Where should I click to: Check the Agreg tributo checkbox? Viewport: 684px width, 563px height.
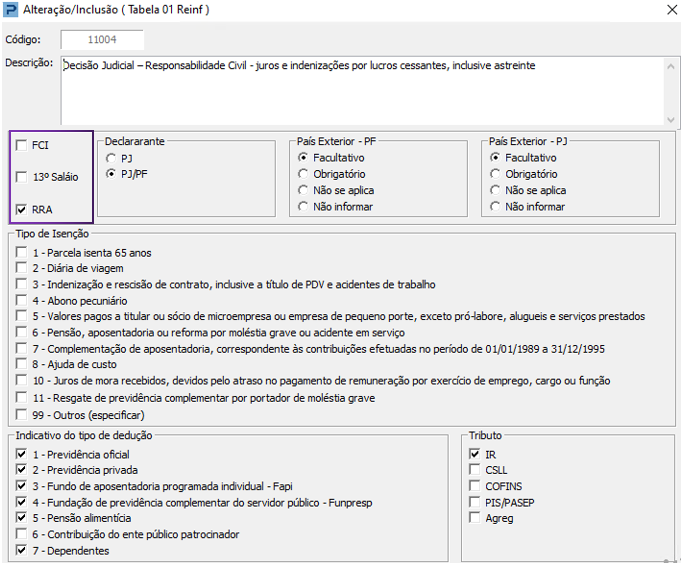475,518
